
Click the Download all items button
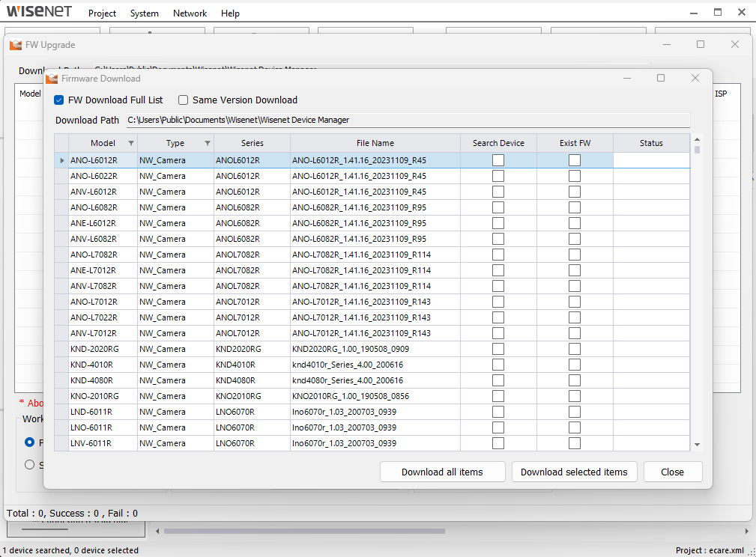[x=442, y=472]
